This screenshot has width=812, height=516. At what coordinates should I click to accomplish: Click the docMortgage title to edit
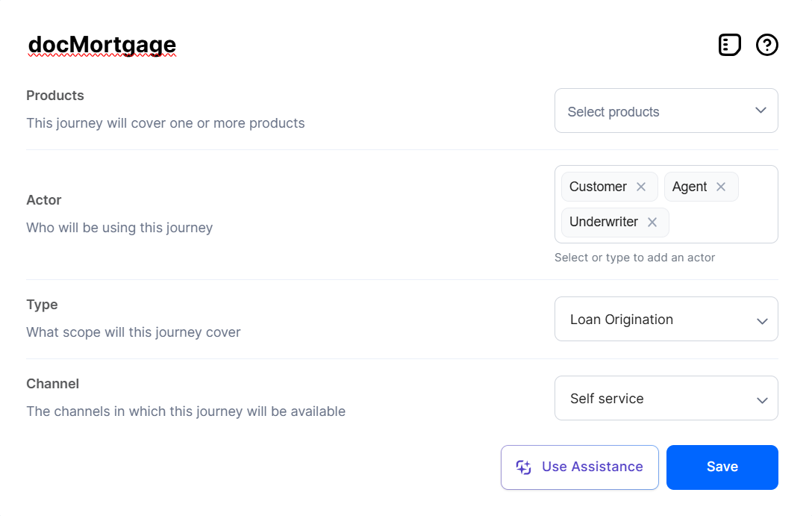(x=102, y=46)
